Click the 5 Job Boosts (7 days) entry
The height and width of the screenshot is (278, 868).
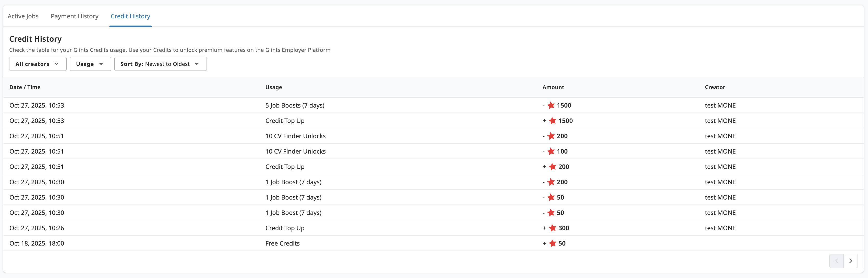[x=295, y=105]
